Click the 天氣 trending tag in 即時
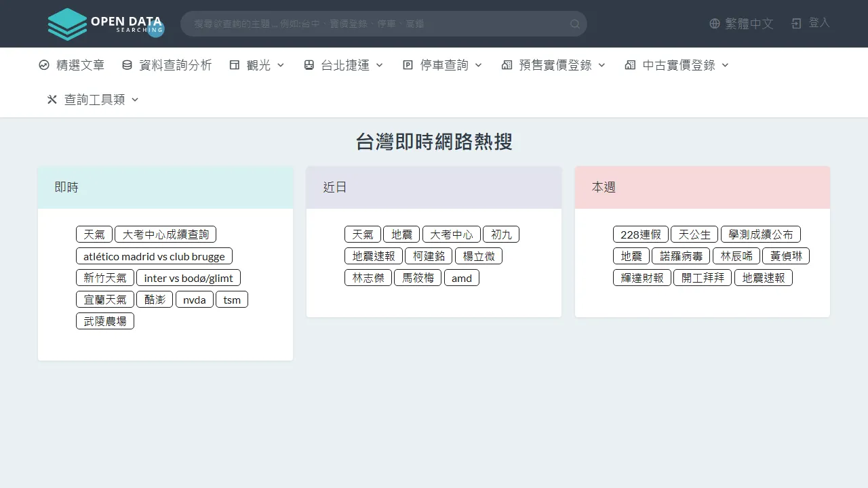868x488 pixels. pos(94,234)
